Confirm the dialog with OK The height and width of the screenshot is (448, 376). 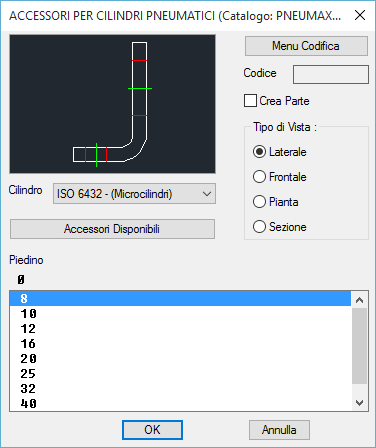(x=152, y=430)
